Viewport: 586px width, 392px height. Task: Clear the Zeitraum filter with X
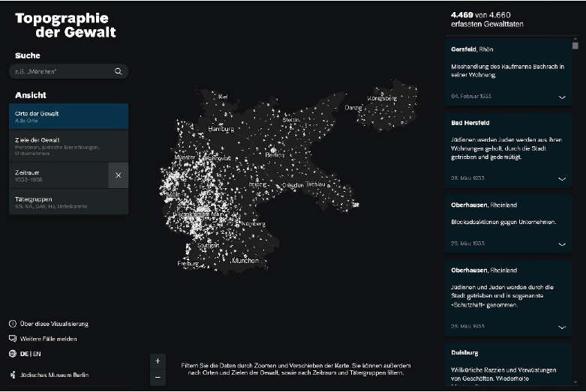[x=118, y=175]
